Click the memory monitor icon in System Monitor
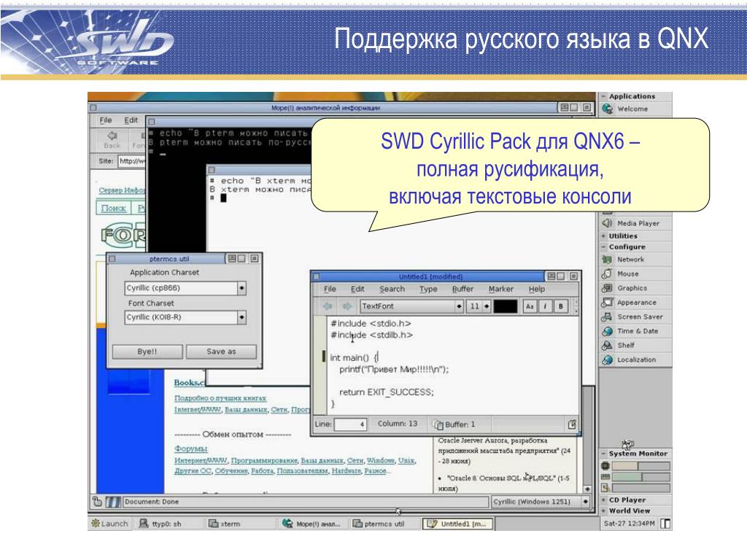Viewport: 747px width, 560px height. tap(605, 477)
